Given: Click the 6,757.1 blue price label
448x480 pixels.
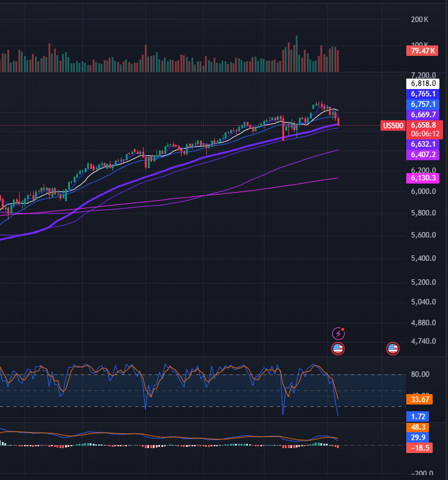Looking at the screenshot, I should pos(423,104).
